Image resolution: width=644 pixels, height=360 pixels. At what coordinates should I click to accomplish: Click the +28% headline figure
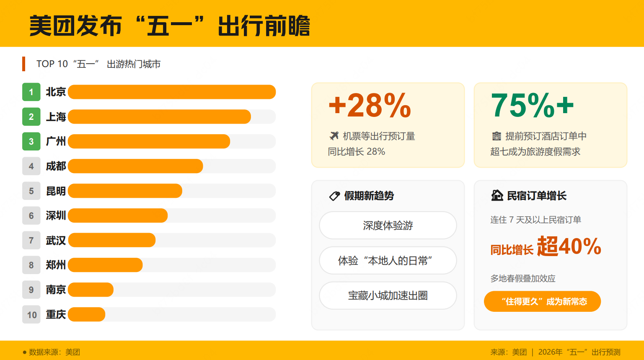(370, 105)
